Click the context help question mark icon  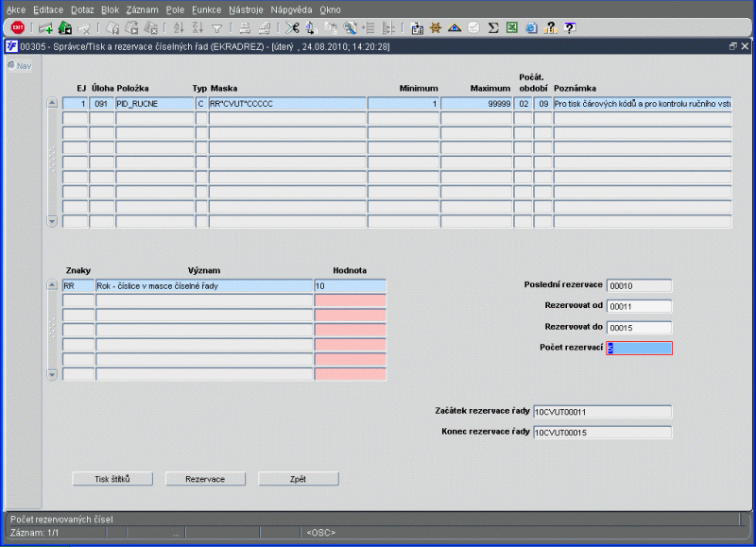(x=570, y=28)
